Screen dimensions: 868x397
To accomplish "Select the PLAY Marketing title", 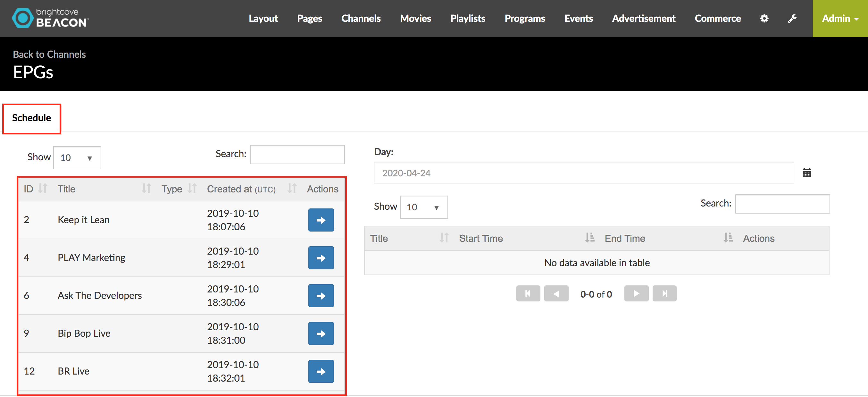I will pyautogui.click(x=91, y=258).
